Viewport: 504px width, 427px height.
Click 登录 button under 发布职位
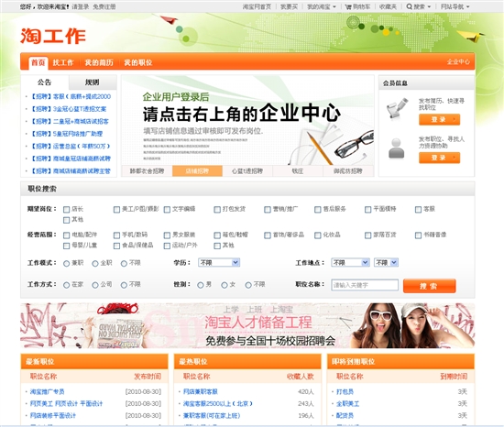coord(439,158)
